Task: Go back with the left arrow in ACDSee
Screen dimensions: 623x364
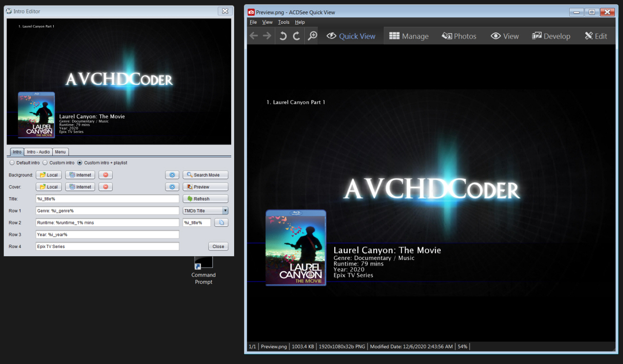Action: 254,36
